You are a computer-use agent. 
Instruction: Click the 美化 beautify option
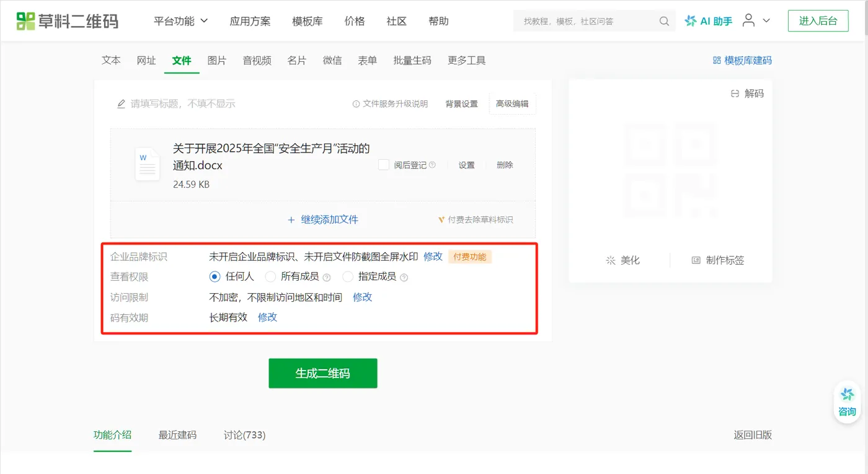[622, 260]
